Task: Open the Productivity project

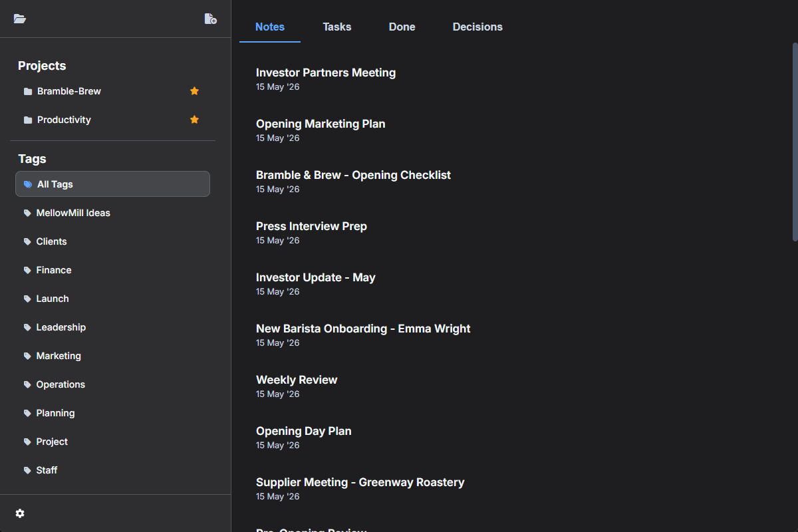Action: (x=112, y=120)
